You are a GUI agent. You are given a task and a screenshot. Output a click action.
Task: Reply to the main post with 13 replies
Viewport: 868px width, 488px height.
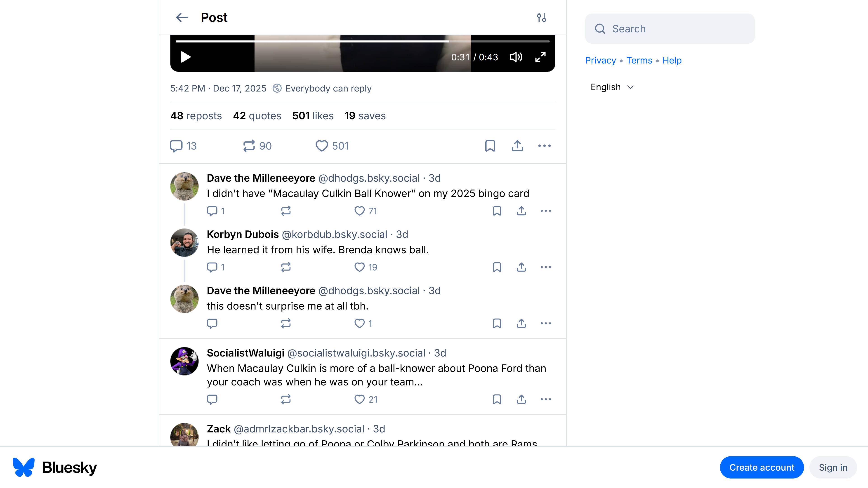176,146
